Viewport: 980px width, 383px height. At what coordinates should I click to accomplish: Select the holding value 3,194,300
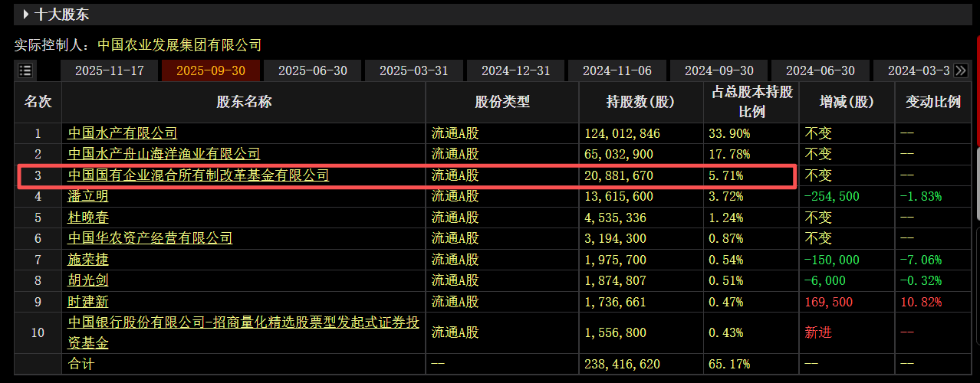[x=616, y=238]
